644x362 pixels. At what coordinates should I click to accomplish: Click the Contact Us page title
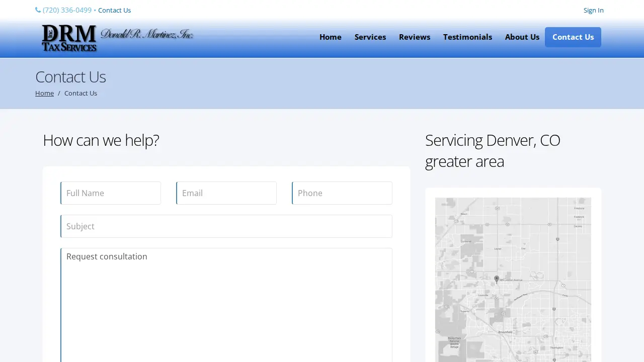[x=70, y=77]
